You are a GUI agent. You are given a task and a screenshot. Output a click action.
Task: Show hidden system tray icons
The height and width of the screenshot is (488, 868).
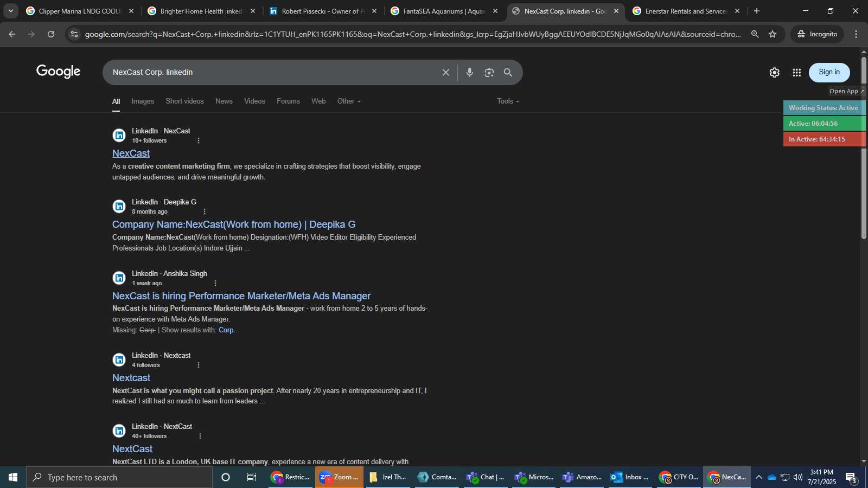coord(759,477)
